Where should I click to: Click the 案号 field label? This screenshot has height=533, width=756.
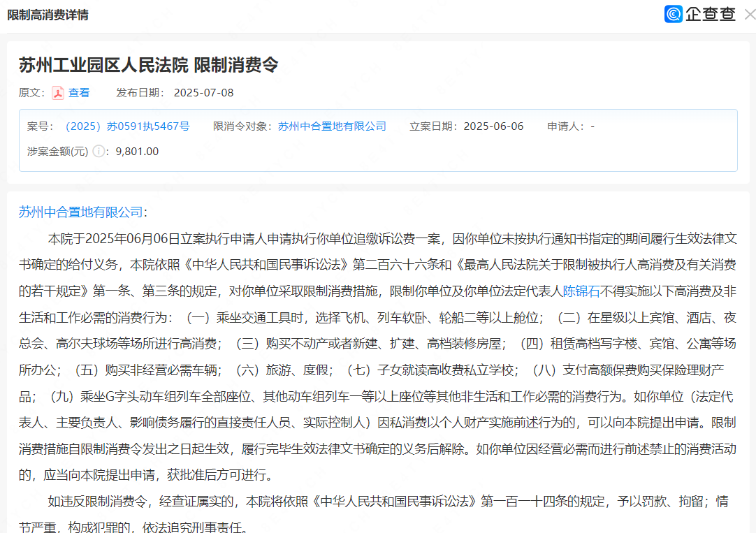[39, 126]
